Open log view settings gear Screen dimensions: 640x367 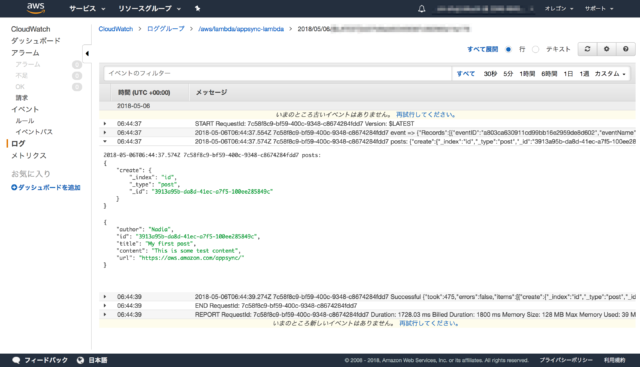click(x=607, y=49)
